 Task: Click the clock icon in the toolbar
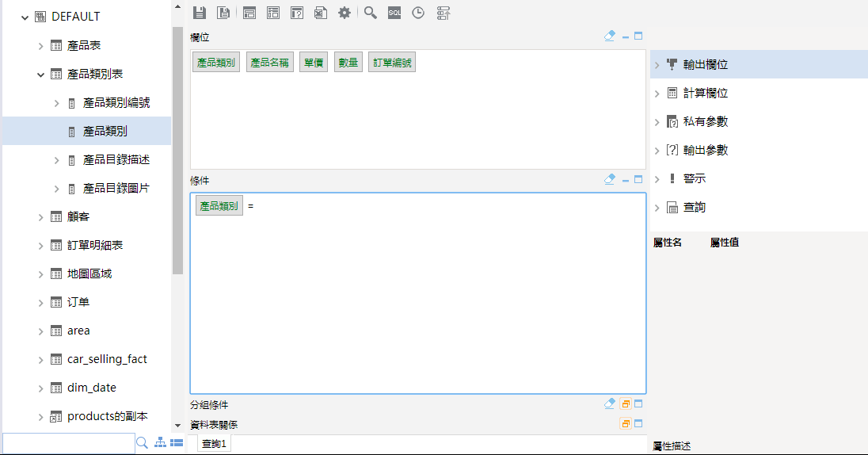[x=418, y=12]
